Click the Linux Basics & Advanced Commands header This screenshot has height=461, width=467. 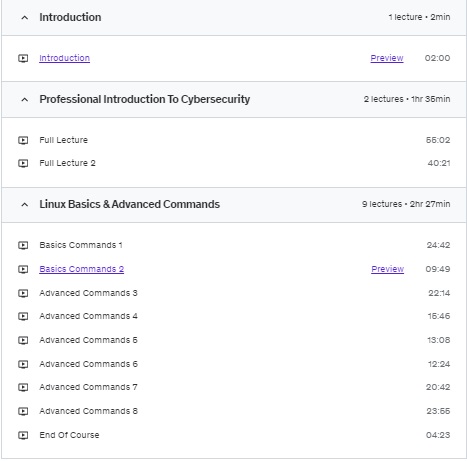point(234,205)
